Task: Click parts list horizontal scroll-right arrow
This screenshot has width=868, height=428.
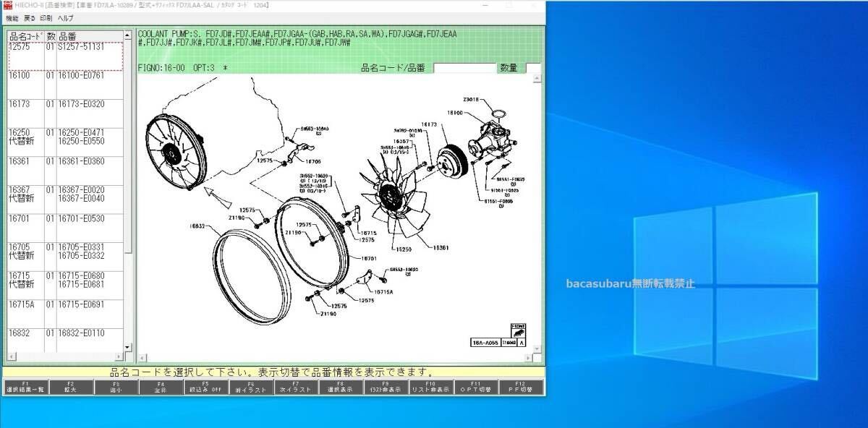Action: click(x=120, y=356)
